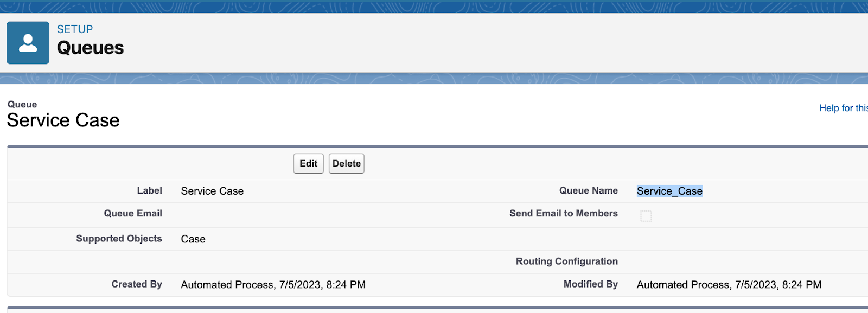
Task: Click the highlighted Service_Case queue name value
Action: [669, 191]
